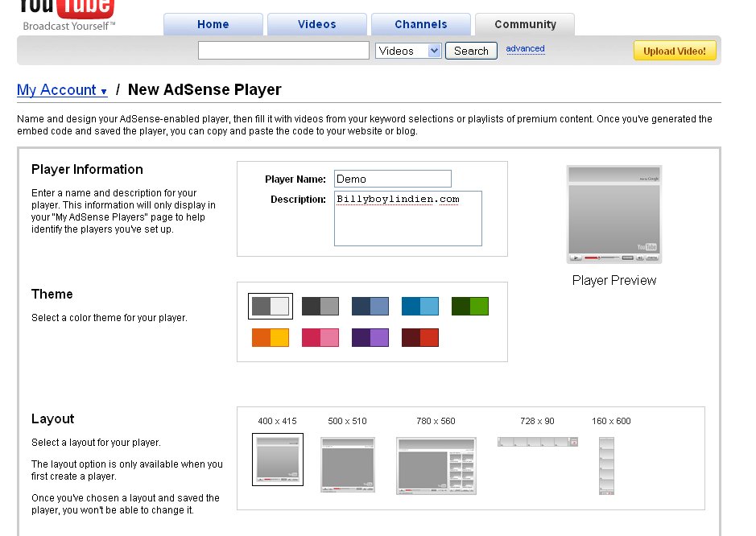Choose the 500 x 510 layout thumbnail
Viewport: 756px width, 536px height.
click(x=348, y=464)
